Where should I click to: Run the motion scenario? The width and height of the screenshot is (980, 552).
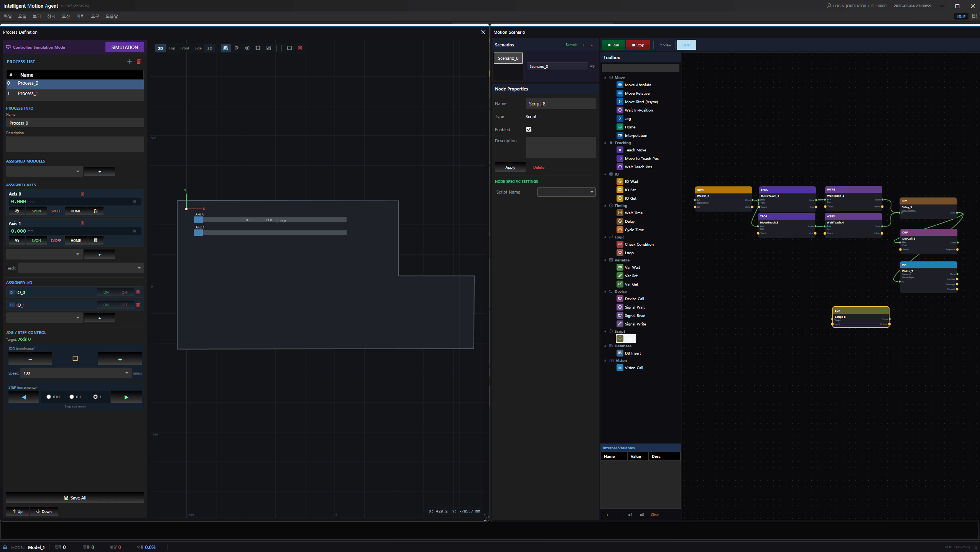613,45
